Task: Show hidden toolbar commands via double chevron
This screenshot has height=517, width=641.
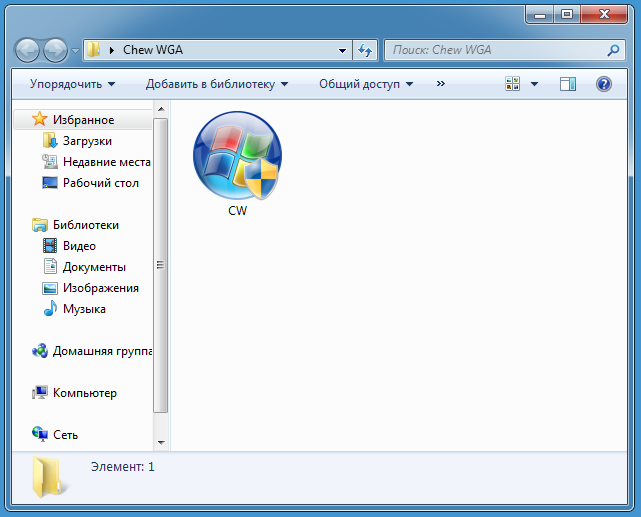Action: pos(441,84)
